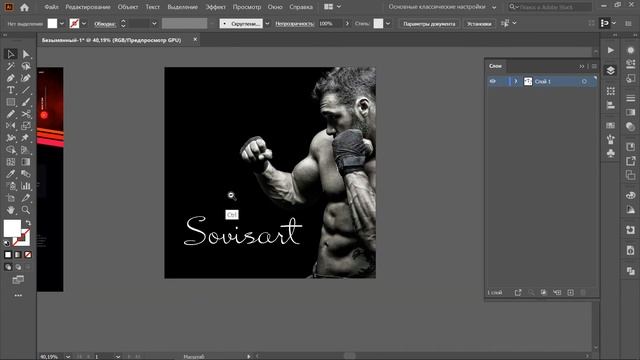Click Параметры документа button
Viewport: 640px width, 360px height.
click(x=429, y=24)
